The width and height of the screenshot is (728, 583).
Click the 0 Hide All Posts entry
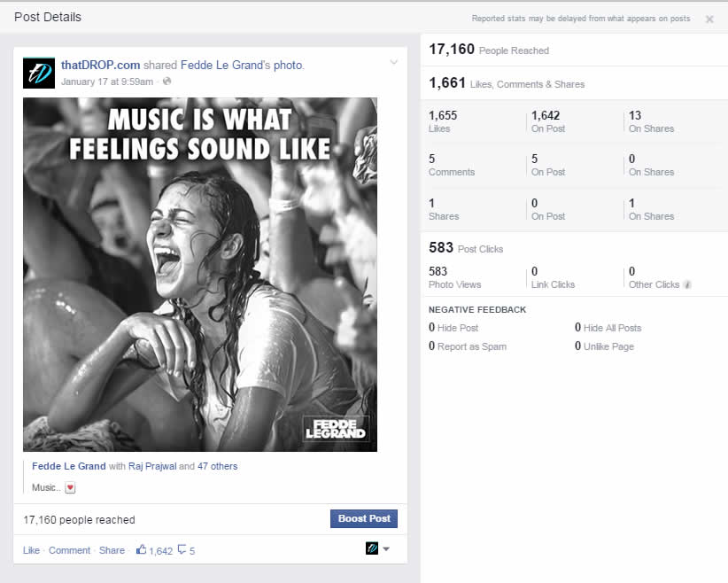pos(608,328)
